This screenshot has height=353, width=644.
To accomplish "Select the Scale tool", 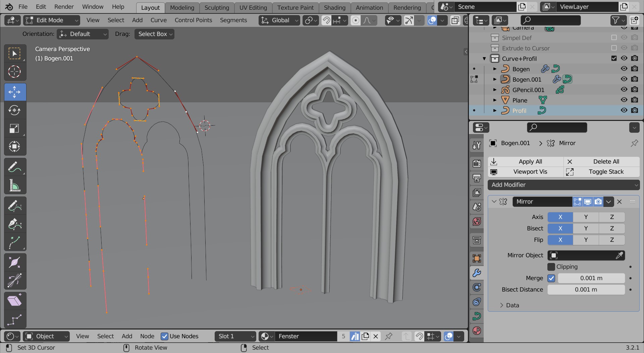I will (14, 128).
